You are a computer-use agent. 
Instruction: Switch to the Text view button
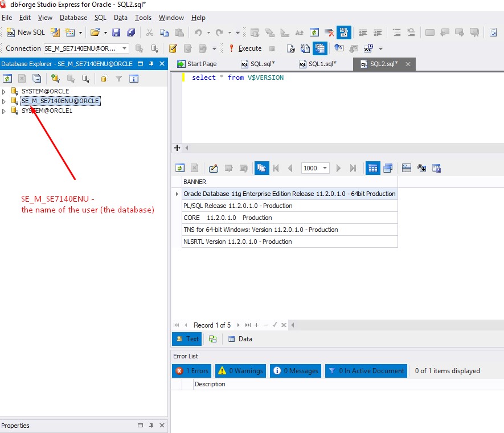click(187, 339)
